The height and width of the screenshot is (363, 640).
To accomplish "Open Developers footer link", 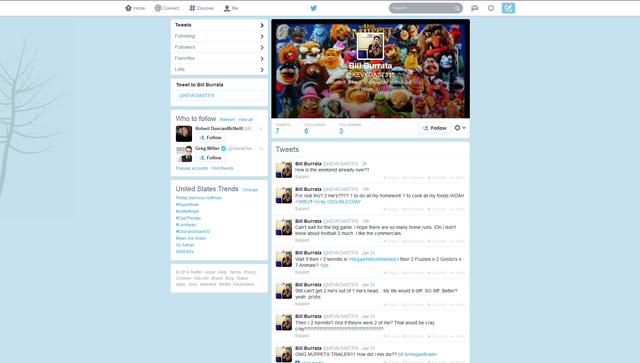I will pyautogui.click(x=243, y=285).
